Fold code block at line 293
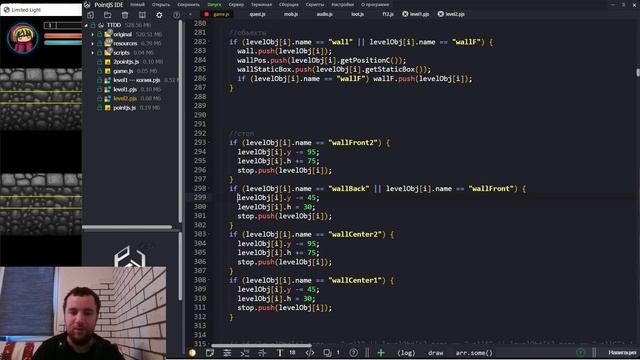Image resolution: width=640 pixels, height=360 pixels. click(209, 142)
